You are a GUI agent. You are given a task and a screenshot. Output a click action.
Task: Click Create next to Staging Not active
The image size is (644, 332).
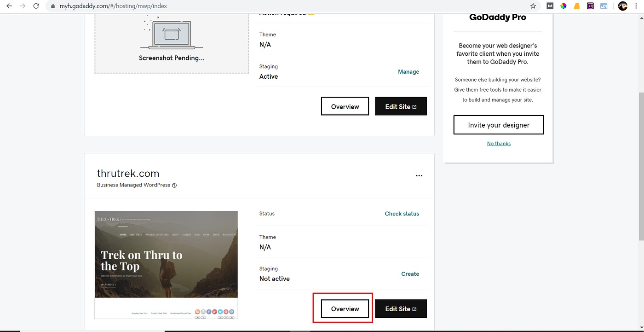[410, 274]
